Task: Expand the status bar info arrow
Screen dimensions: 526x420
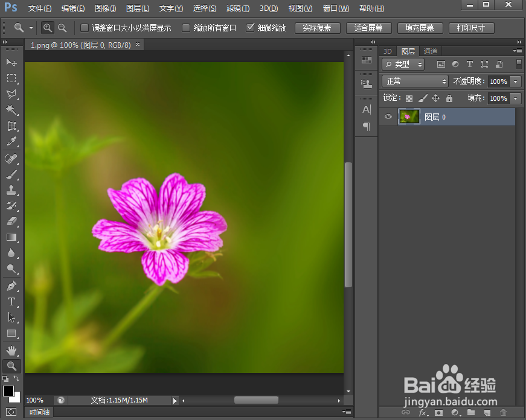Action: (175, 401)
